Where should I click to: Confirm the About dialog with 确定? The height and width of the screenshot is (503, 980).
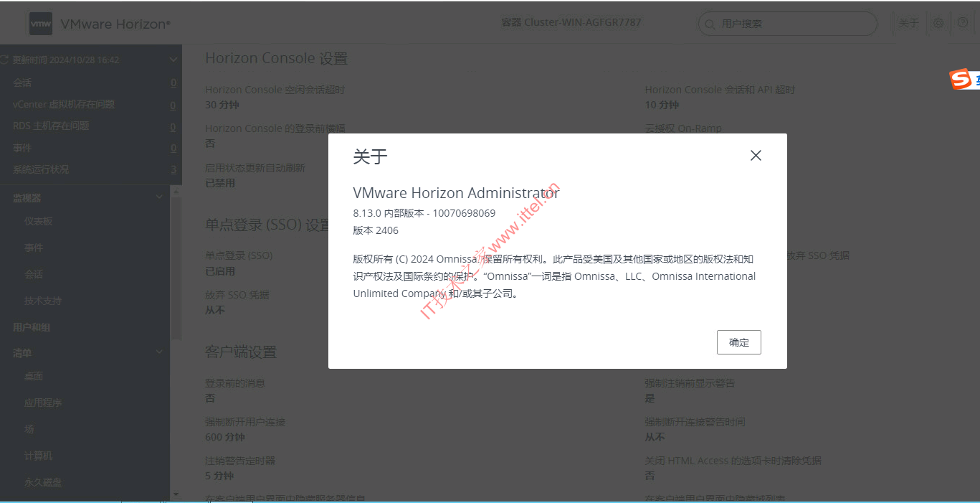click(738, 342)
